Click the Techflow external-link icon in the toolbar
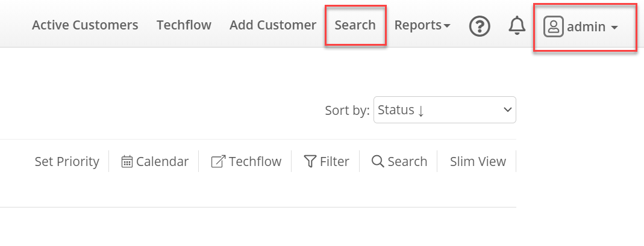Viewport: 644px width, 246px height. tap(218, 162)
